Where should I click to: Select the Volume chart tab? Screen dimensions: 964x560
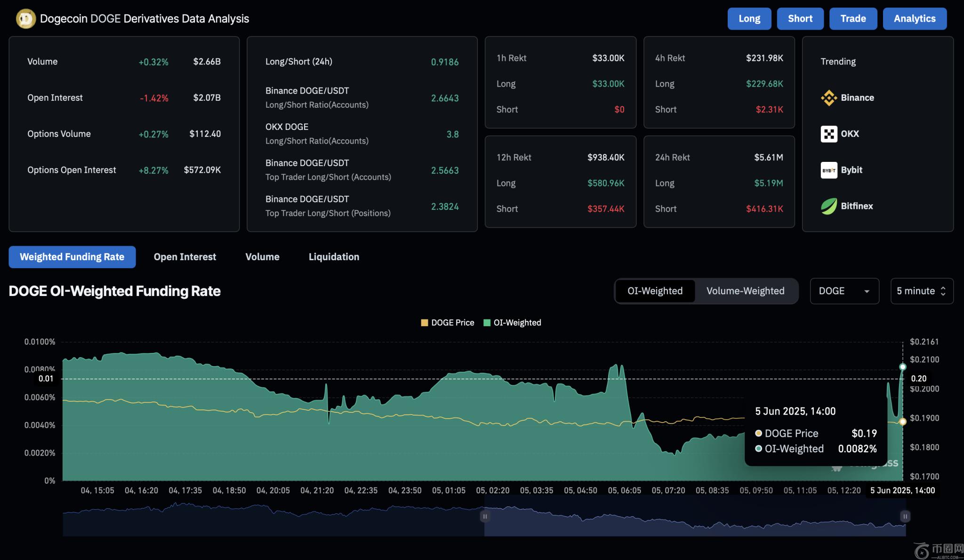coord(262,257)
